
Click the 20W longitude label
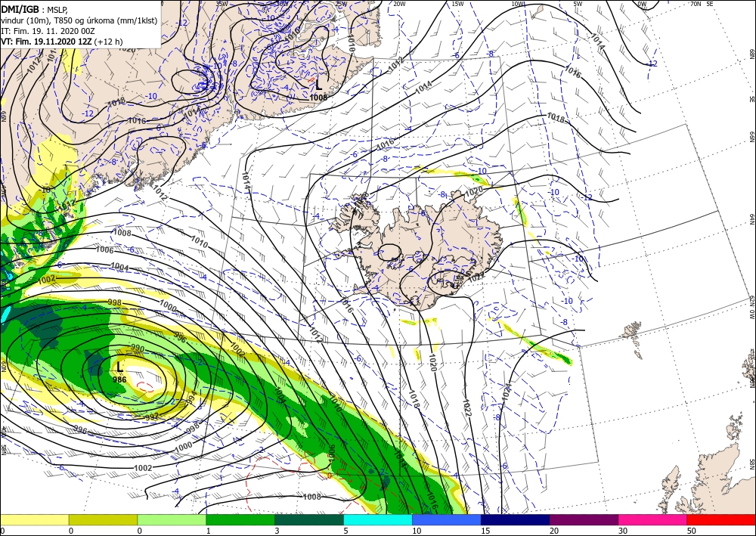399,4
